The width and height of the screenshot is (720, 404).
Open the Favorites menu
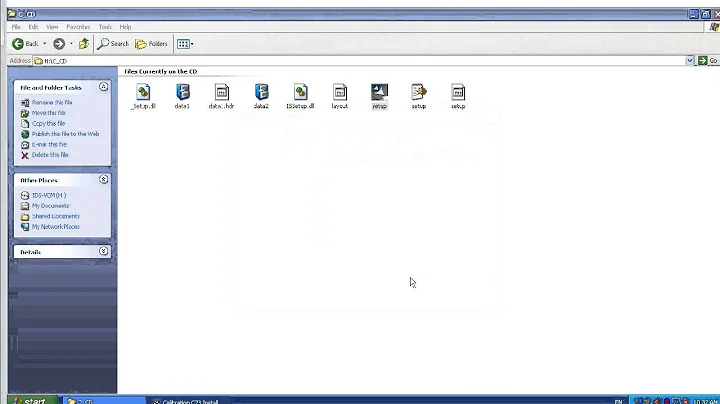(78, 27)
